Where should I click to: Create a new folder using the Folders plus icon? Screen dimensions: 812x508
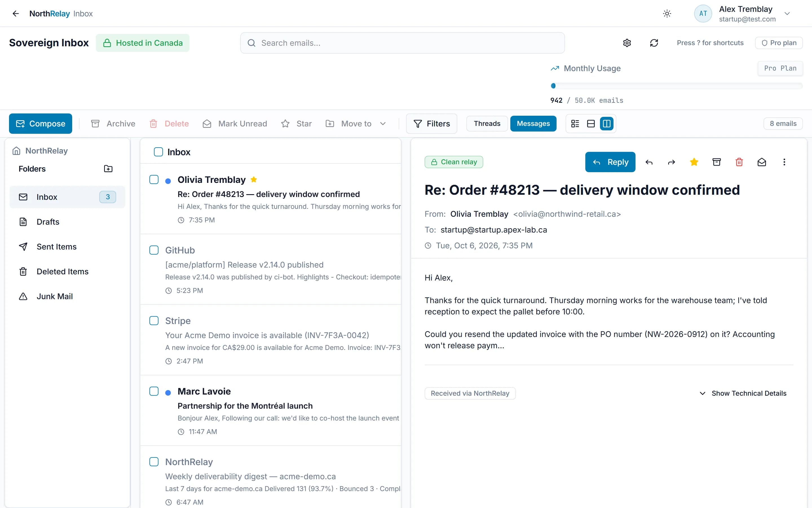click(x=108, y=169)
